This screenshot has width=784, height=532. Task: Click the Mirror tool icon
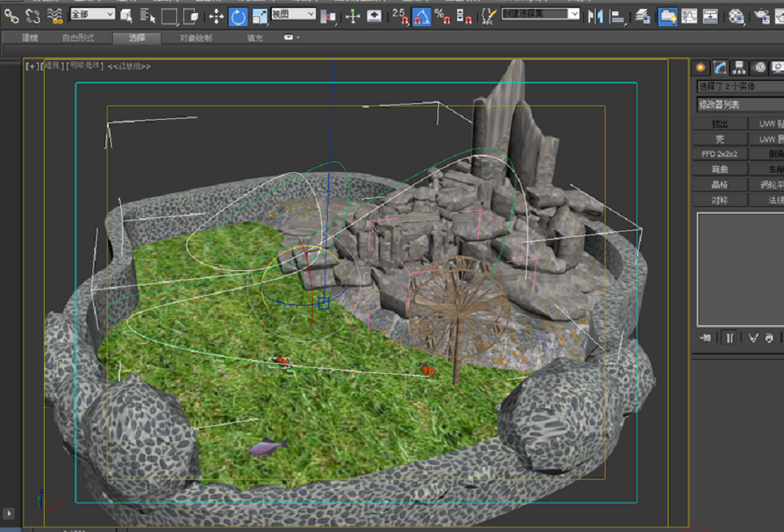click(x=596, y=15)
